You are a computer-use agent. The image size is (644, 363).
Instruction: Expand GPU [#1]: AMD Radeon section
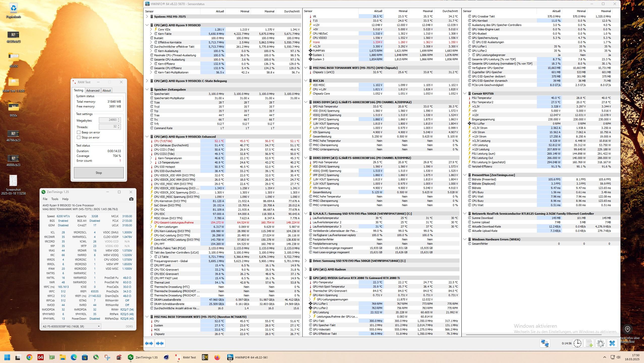tap(306, 269)
